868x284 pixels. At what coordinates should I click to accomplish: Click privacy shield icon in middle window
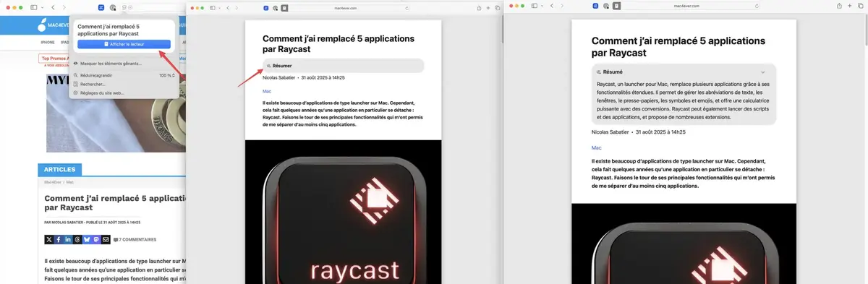pyautogui.click(x=275, y=8)
